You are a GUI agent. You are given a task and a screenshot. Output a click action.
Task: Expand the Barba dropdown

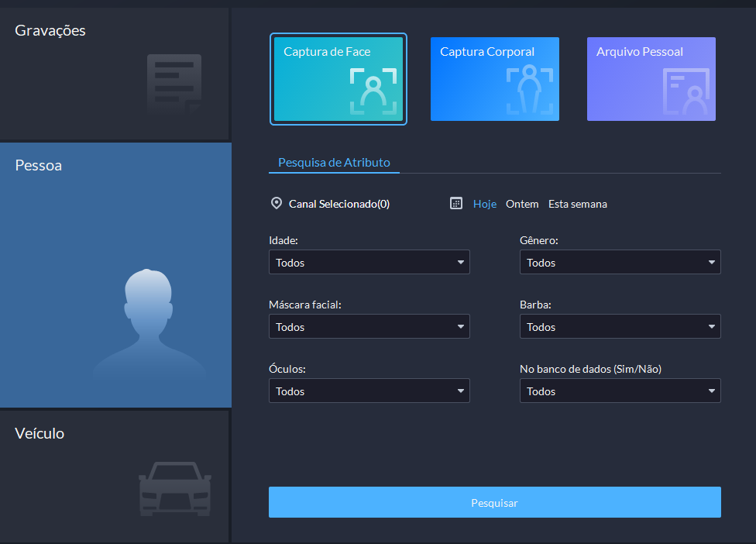pyautogui.click(x=620, y=326)
